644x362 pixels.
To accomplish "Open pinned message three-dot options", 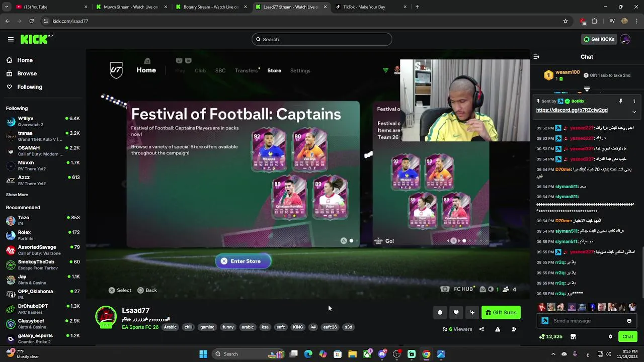I will click(634, 101).
